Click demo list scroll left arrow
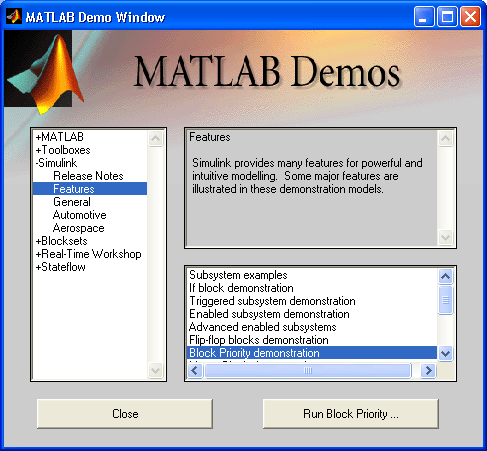Viewport: 487px width, 451px height. pos(195,370)
